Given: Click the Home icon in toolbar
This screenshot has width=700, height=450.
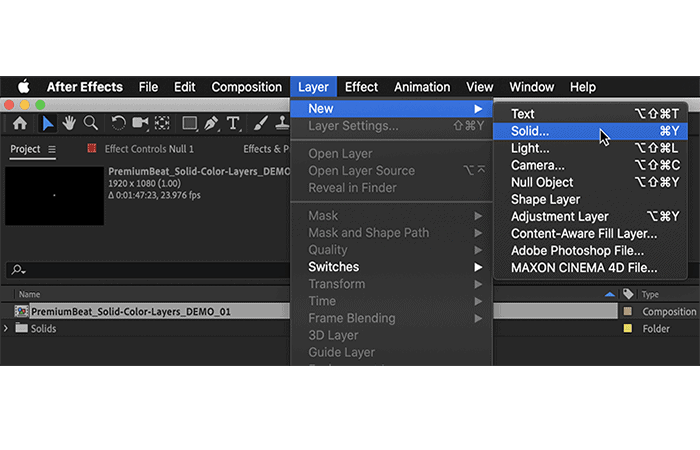Looking at the screenshot, I should click(20, 123).
